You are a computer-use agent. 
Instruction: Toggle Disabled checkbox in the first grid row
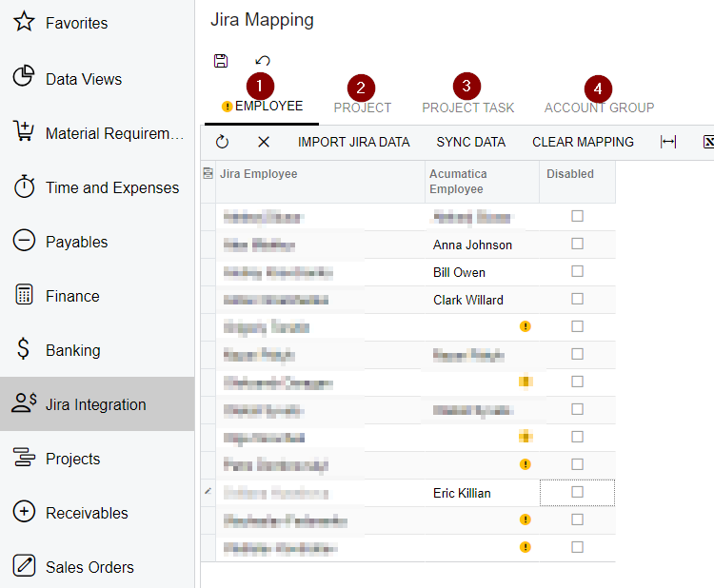click(x=578, y=216)
